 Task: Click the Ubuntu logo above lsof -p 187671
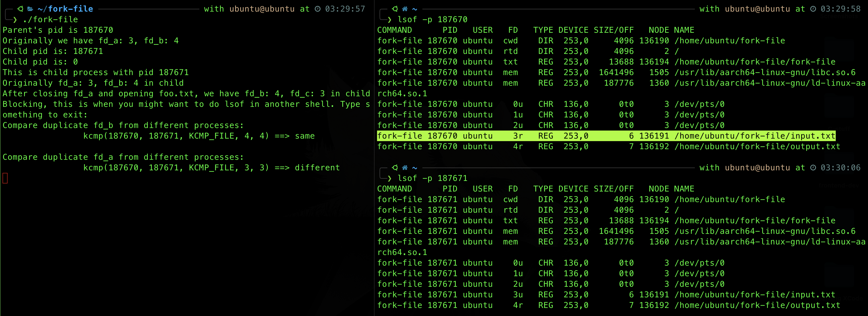coord(395,167)
